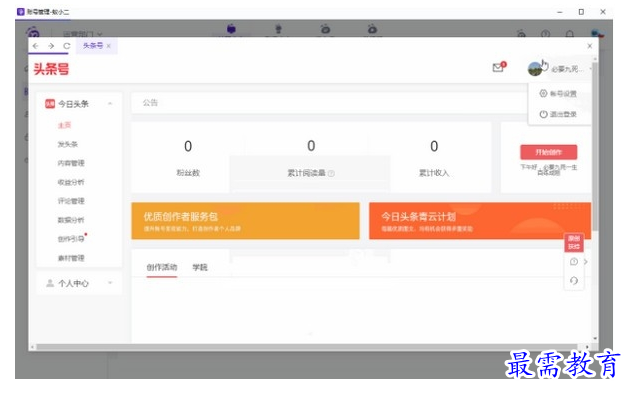The image size is (629, 396).
Task: Click the floating help question icon
Action: pyautogui.click(x=574, y=262)
